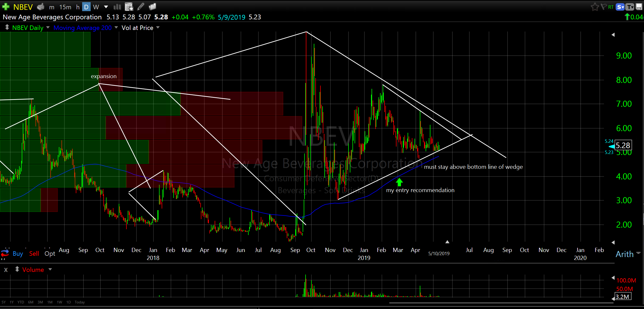The image size is (644, 309).
Task: Toggle the RT real-time data indicator
Action: (x=611, y=7)
